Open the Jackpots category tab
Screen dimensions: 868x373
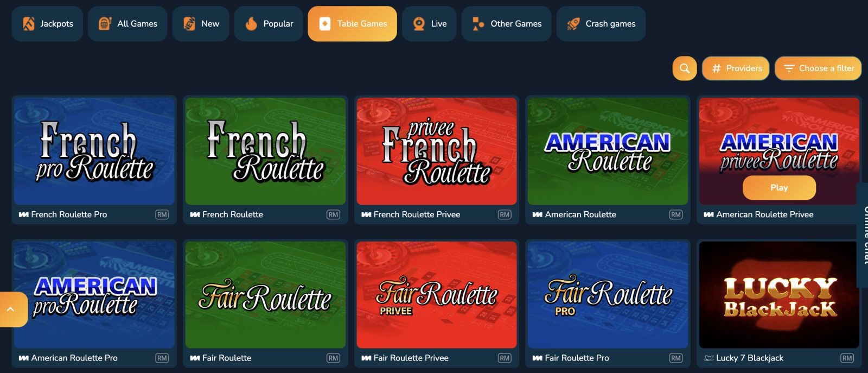[47, 24]
